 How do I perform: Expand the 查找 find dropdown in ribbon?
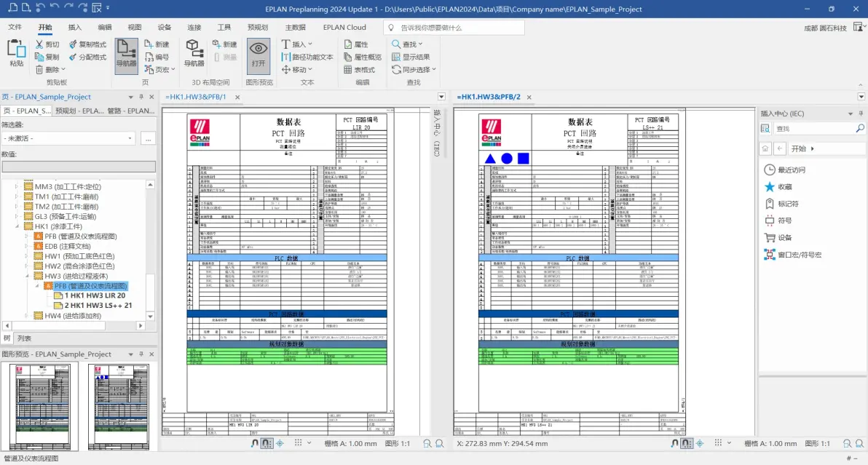[421, 44]
